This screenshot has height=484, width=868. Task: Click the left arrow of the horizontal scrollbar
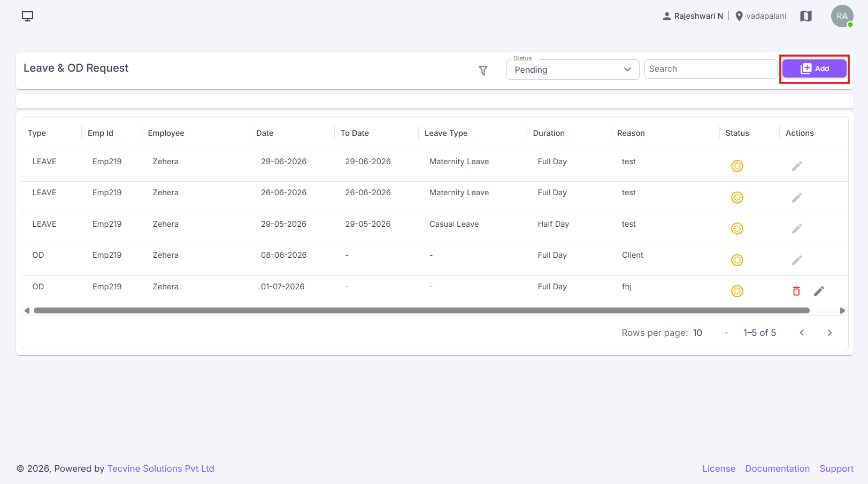pyautogui.click(x=27, y=311)
